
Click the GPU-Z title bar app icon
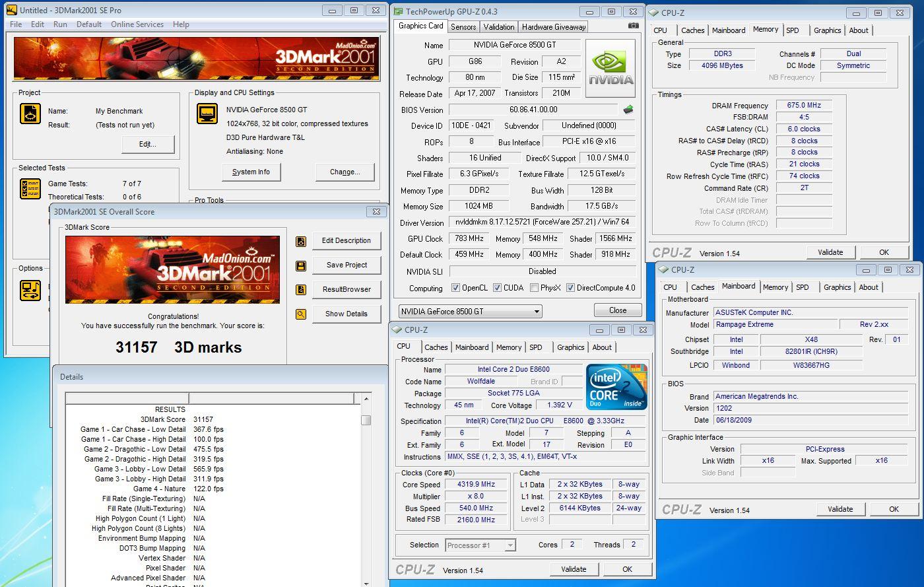tap(398, 11)
